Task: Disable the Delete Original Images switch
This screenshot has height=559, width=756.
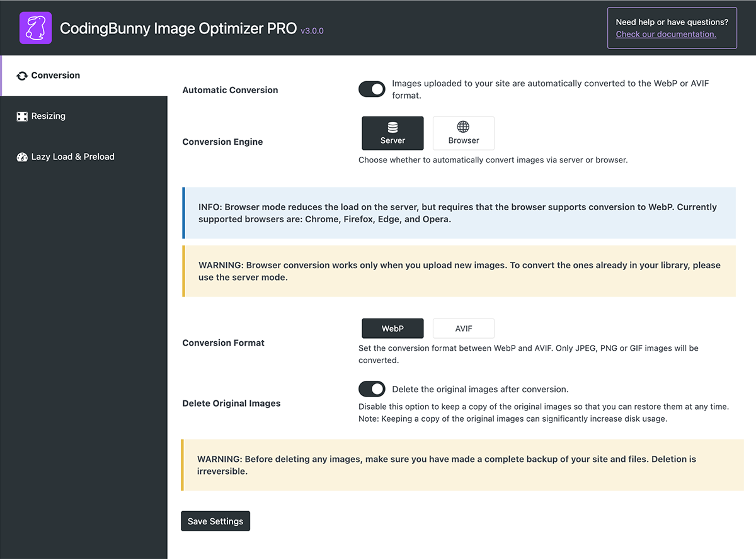Action: click(372, 389)
